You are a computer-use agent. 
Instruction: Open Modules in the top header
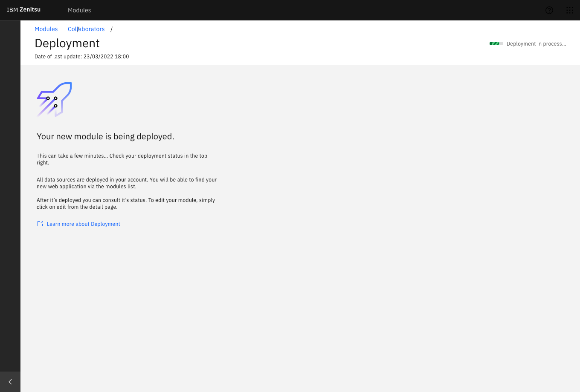79,10
